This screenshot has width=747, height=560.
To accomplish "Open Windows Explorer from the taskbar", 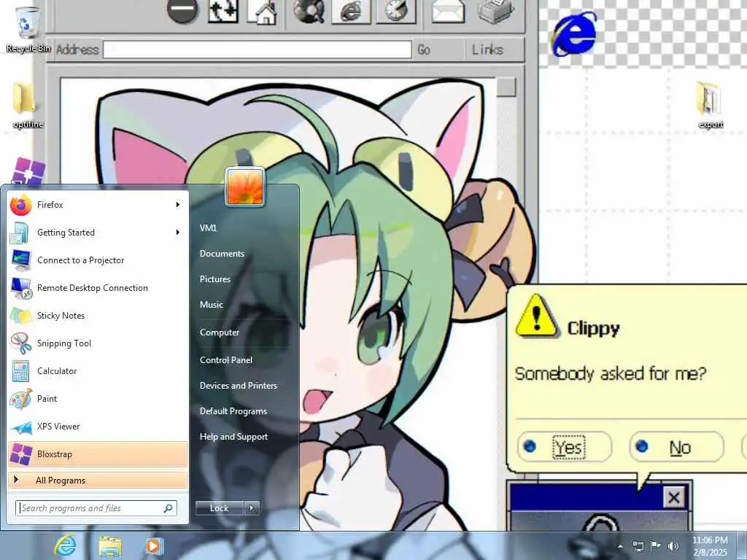I will (x=111, y=546).
